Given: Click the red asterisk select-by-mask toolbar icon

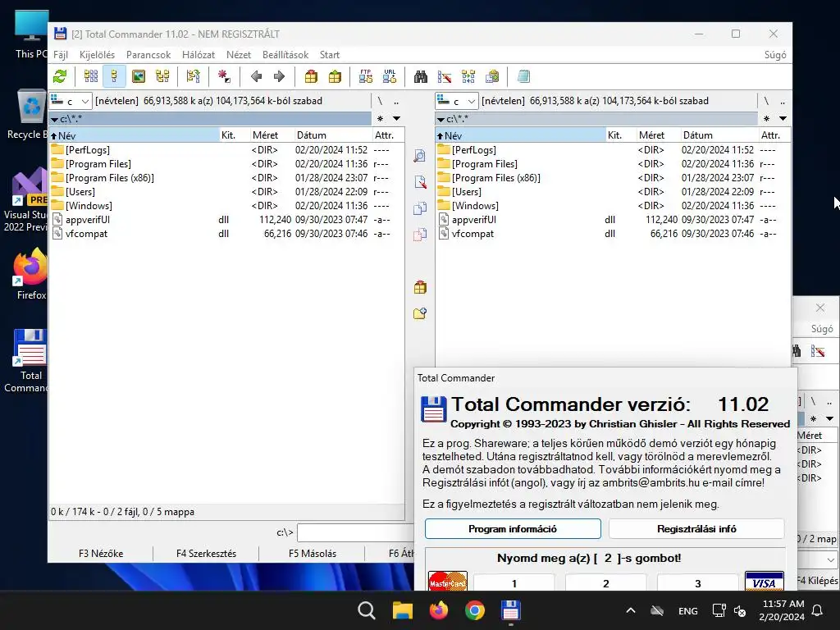Looking at the screenshot, I should (224, 76).
